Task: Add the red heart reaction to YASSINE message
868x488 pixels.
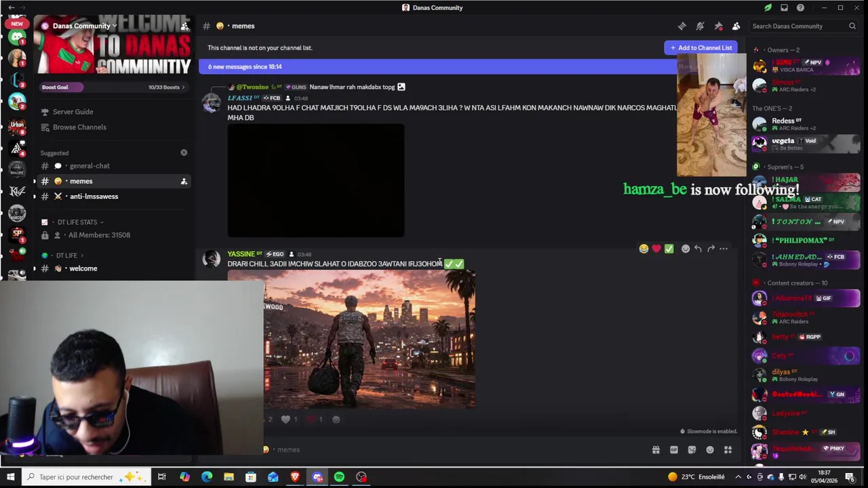Action: click(656, 249)
